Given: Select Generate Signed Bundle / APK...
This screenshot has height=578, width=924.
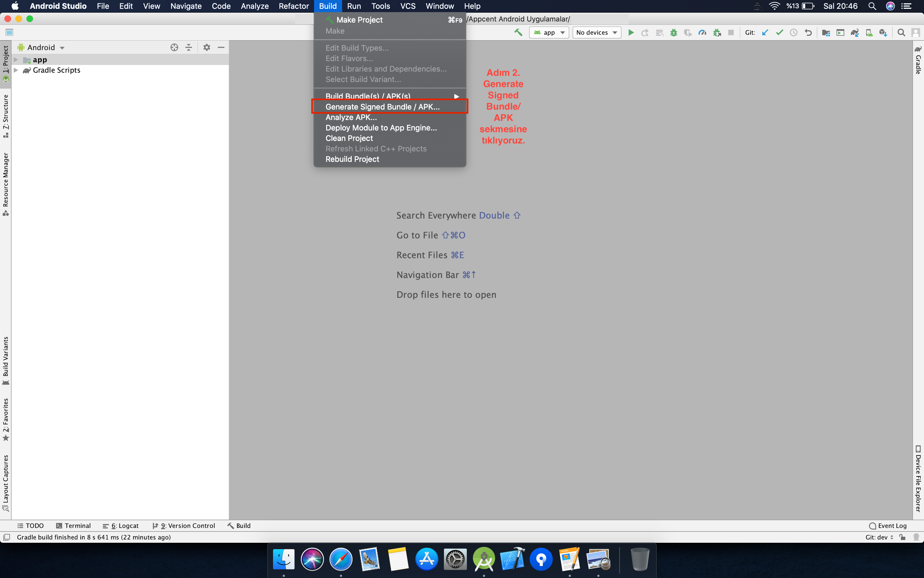Looking at the screenshot, I should coord(390,107).
